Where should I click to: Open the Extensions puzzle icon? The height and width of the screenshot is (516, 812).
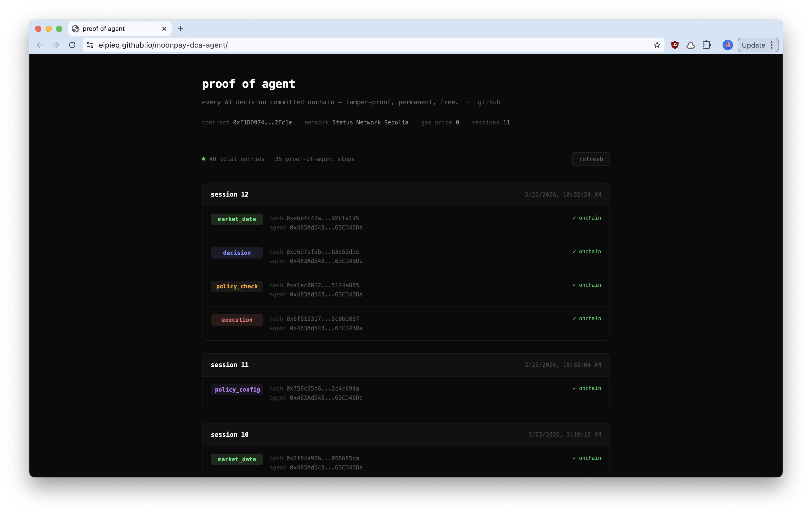[x=707, y=45]
